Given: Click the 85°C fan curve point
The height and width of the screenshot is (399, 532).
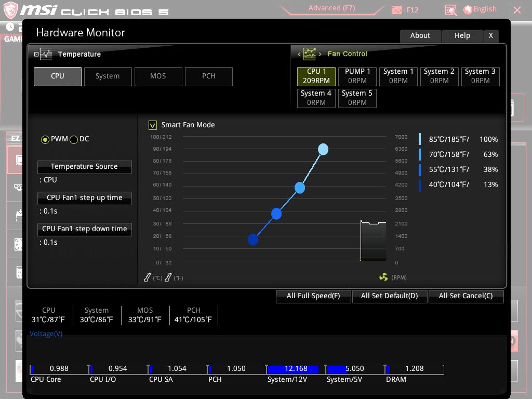Looking at the screenshot, I should [x=323, y=150].
